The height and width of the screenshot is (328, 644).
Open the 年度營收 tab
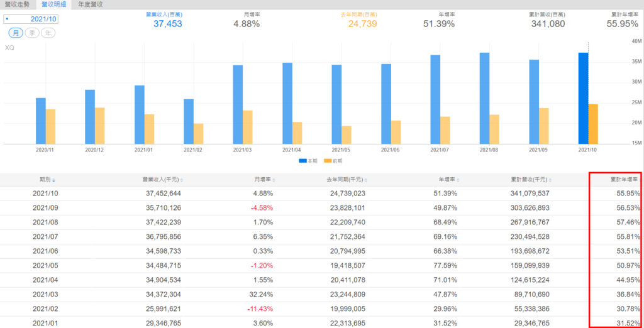(91, 4)
